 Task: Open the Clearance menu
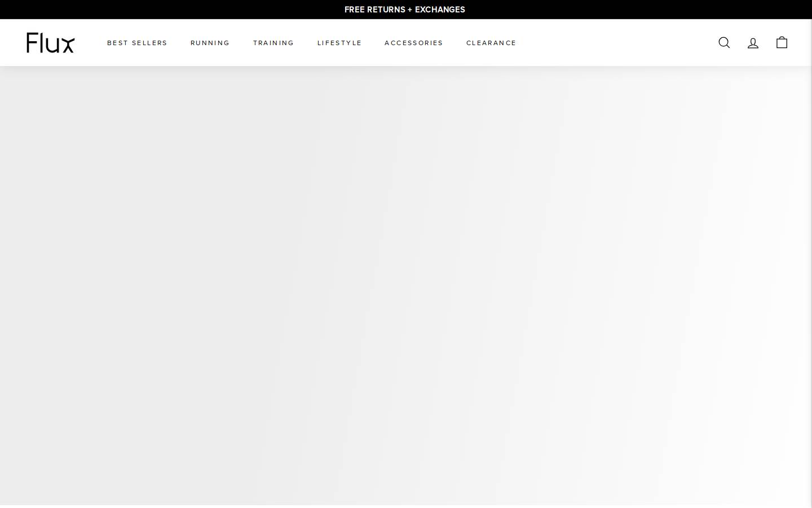click(x=491, y=43)
